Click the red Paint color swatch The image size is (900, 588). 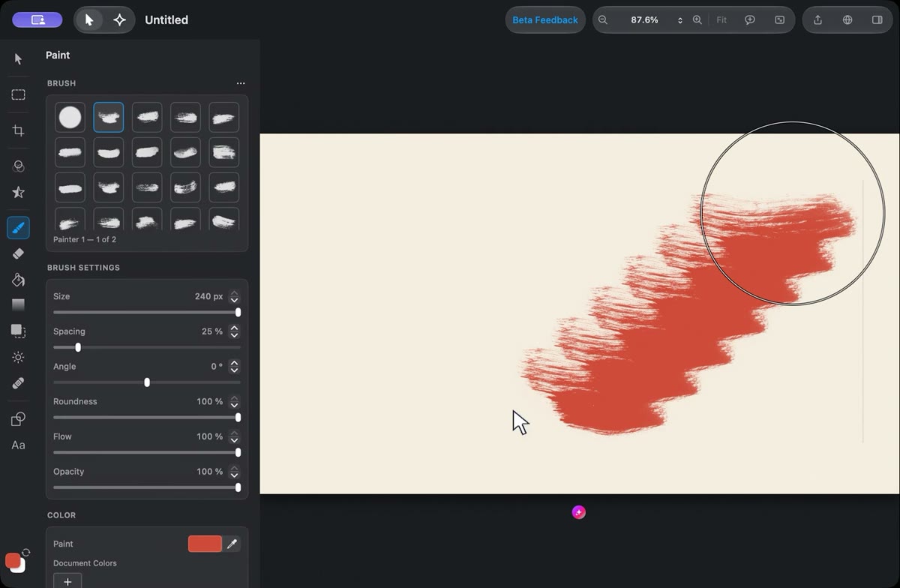[205, 544]
